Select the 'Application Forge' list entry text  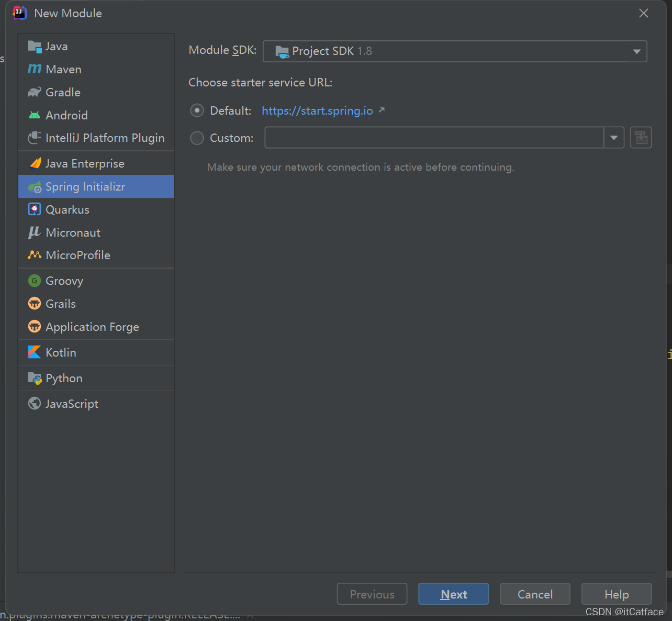click(x=92, y=327)
